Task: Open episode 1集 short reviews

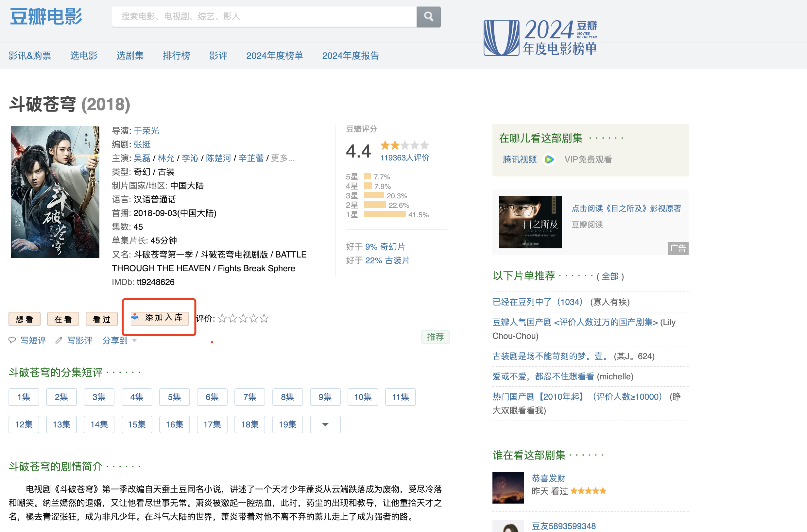Action: point(24,397)
